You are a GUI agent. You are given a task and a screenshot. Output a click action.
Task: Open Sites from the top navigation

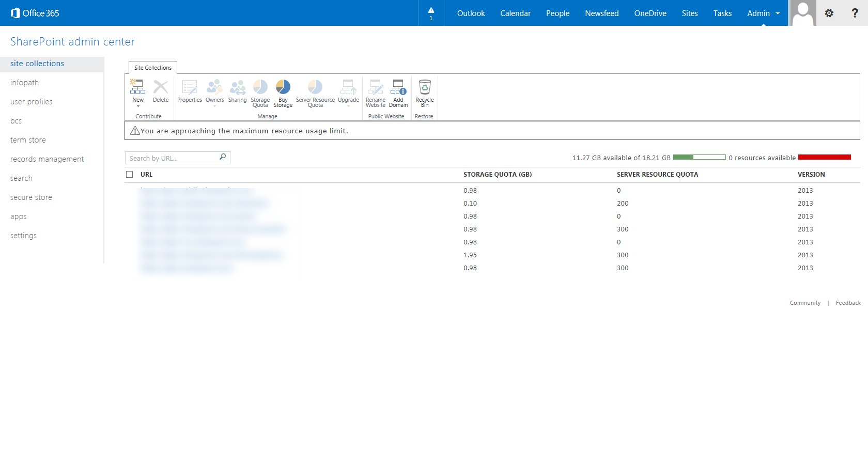tap(690, 13)
